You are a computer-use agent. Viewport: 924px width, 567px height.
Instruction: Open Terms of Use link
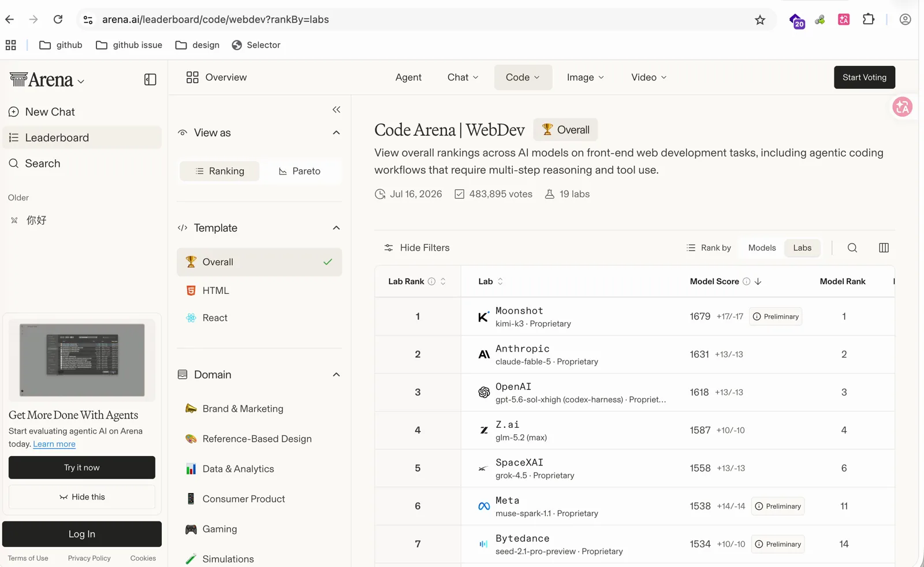click(28, 558)
